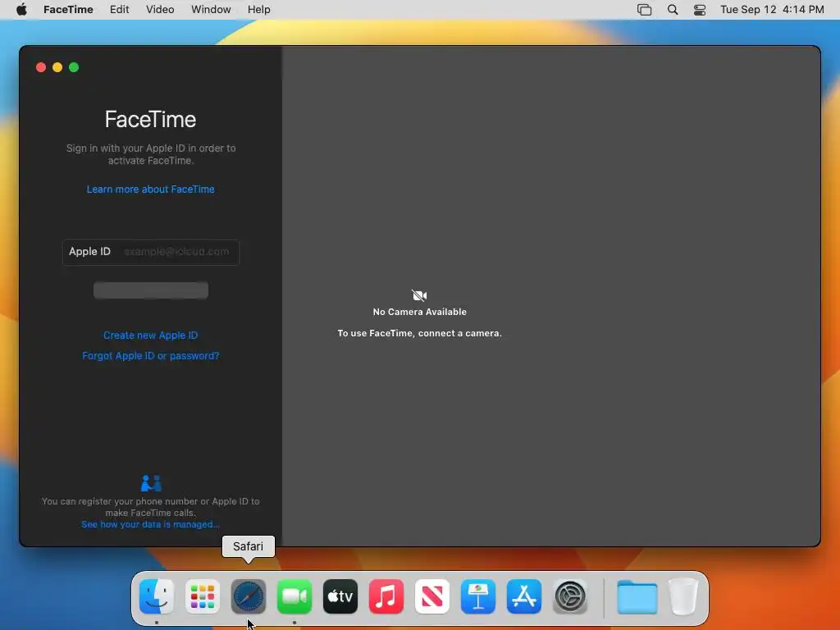Image resolution: width=840 pixels, height=630 pixels.
Task: Click the FaceTime Dock icon
Action: (x=294, y=596)
